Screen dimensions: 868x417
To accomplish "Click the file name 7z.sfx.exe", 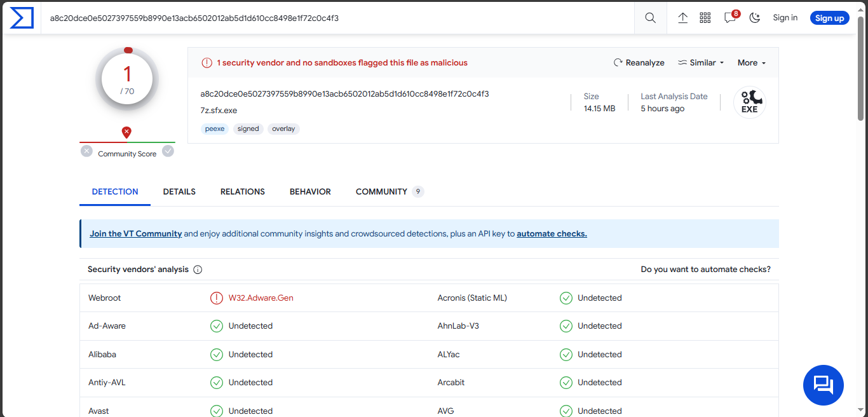I will coord(219,110).
